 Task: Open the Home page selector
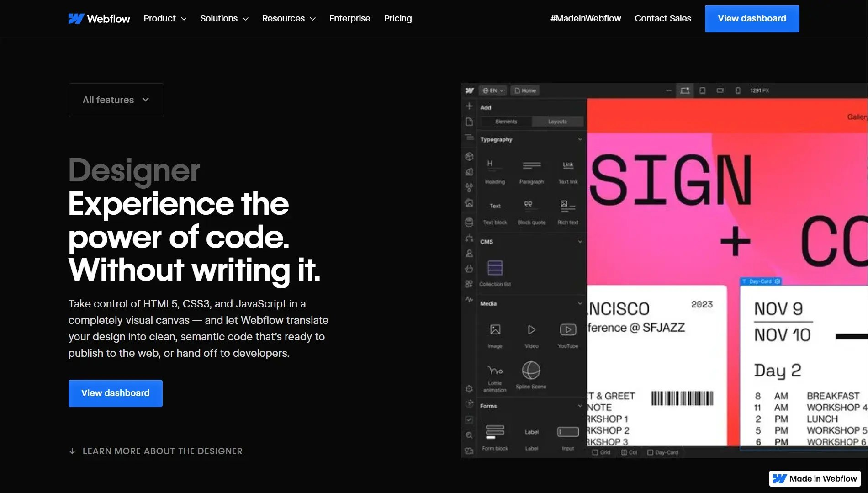click(x=525, y=90)
